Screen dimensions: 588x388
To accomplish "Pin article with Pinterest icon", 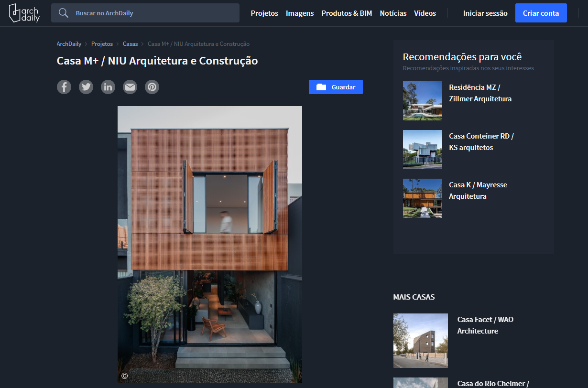I will click(x=152, y=87).
